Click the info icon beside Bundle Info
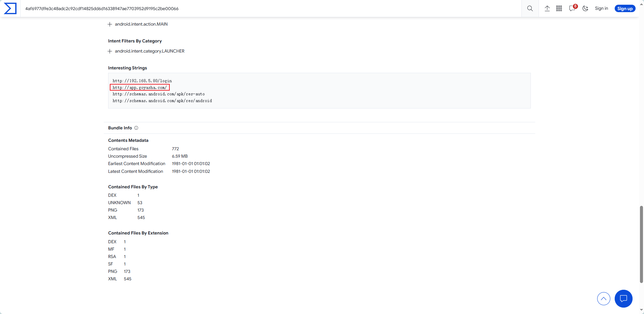This screenshot has width=644, height=314. coord(136,128)
